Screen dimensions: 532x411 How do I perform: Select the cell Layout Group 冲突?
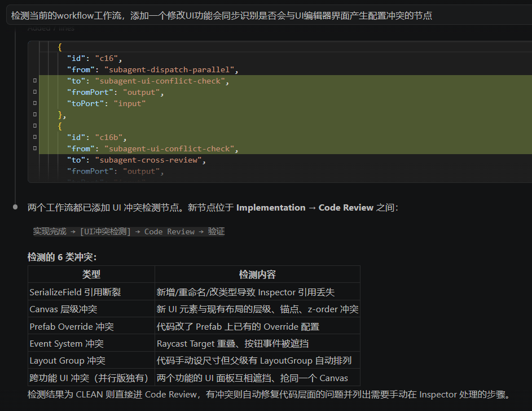[x=91, y=360]
